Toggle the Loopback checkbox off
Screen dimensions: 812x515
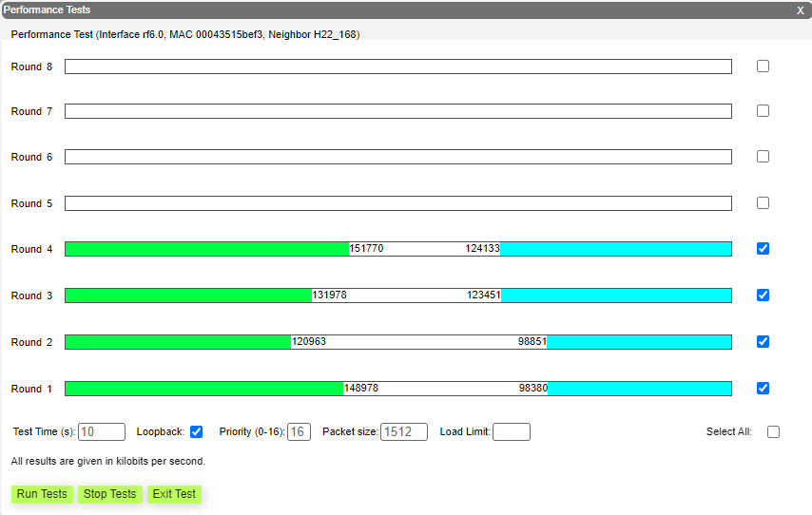[x=197, y=432]
